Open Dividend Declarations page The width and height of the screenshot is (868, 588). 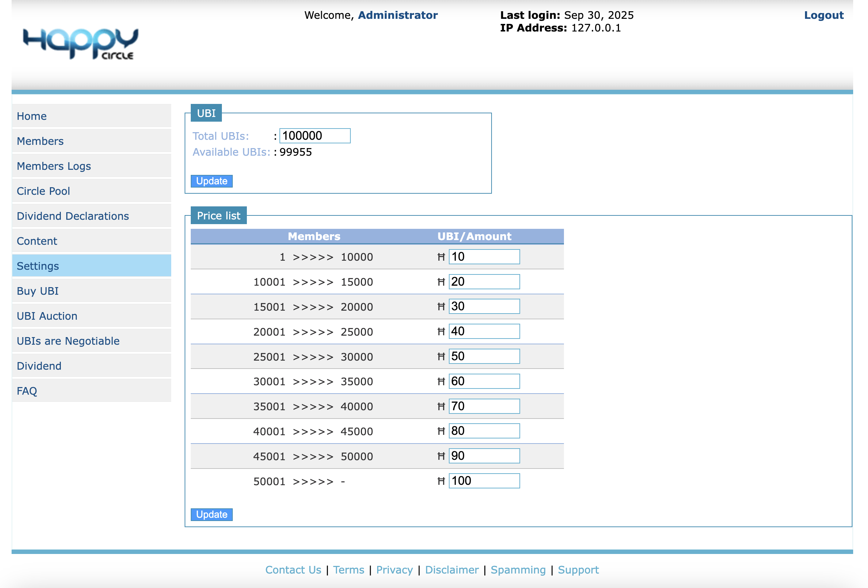[92, 216]
